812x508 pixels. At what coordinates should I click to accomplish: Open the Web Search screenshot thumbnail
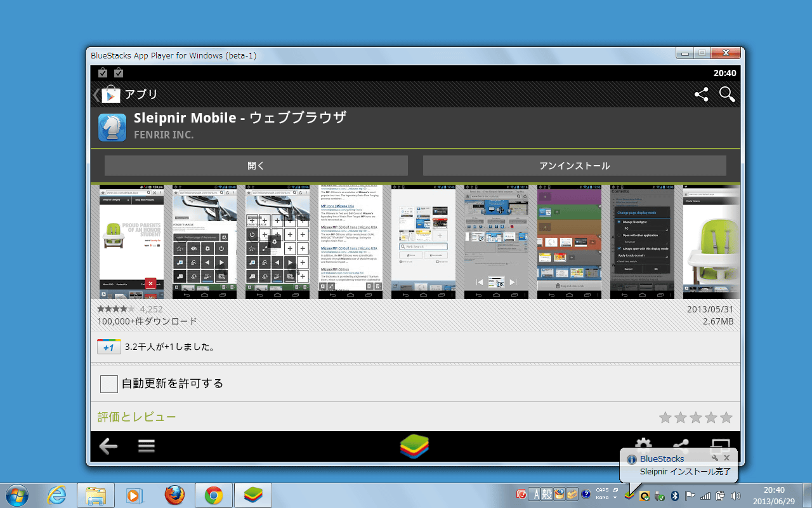tap(423, 242)
